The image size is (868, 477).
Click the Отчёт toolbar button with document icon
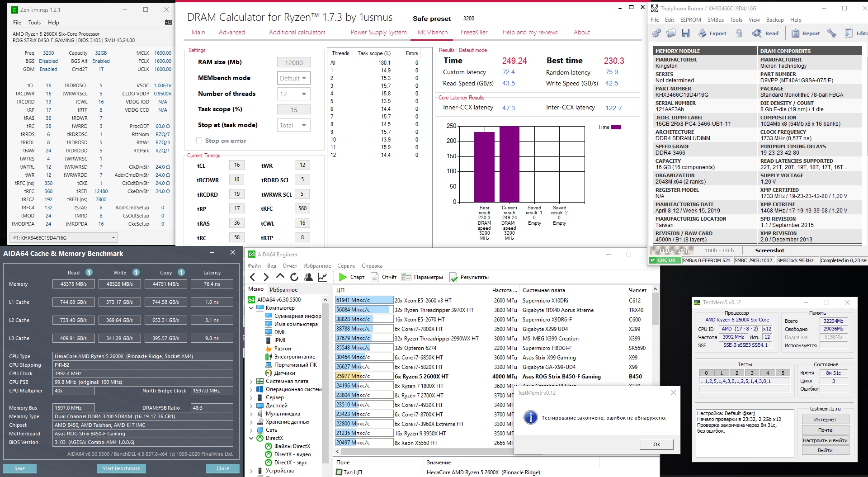tap(383, 277)
